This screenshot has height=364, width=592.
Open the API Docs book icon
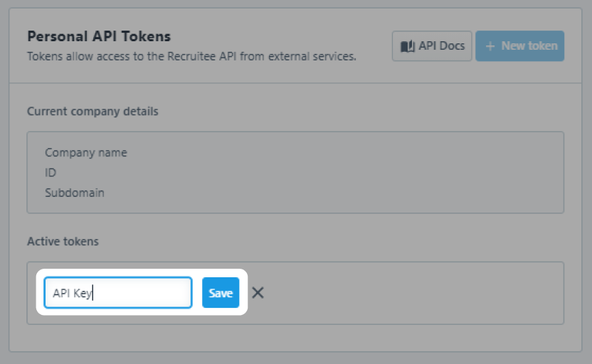[408, 46]
